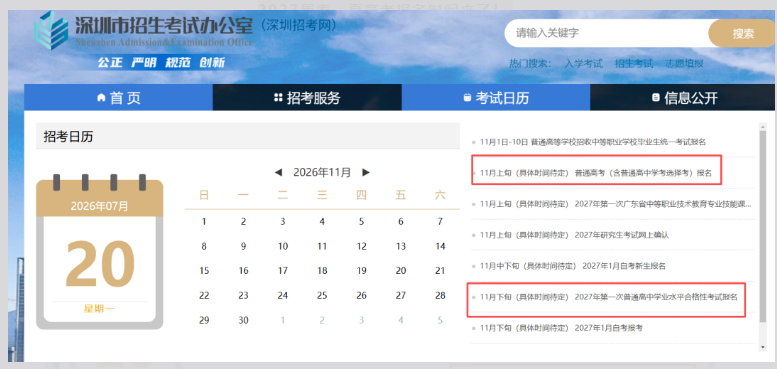Select hot search term 招生考试

click(x=634, y=63)
